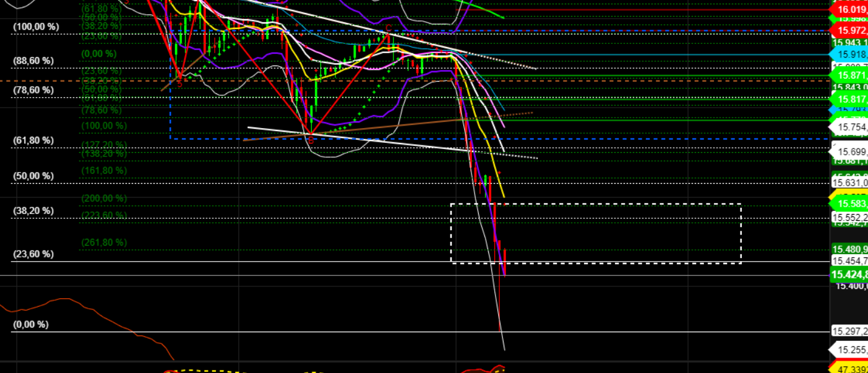Click the (223,60 %) extension level label

click(103, 215)
